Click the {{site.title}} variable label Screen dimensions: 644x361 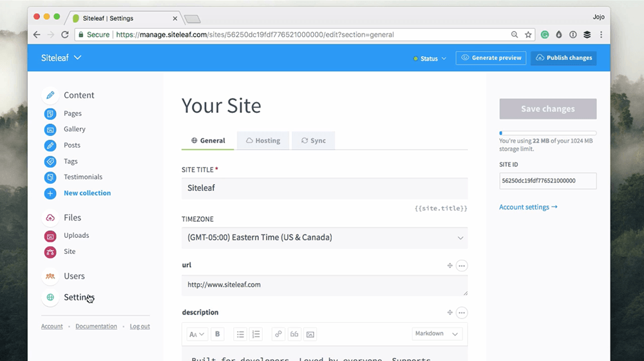click(440, 208)
